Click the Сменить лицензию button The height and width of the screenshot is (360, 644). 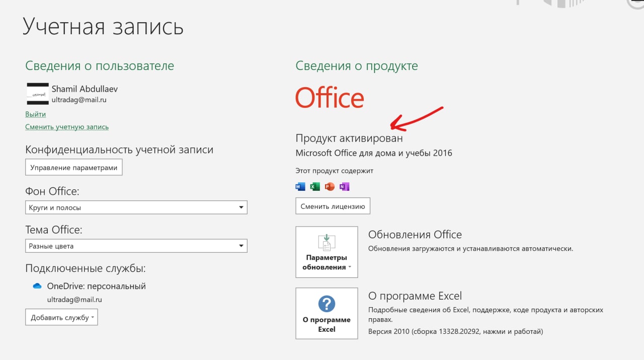(x=333, y=206)
